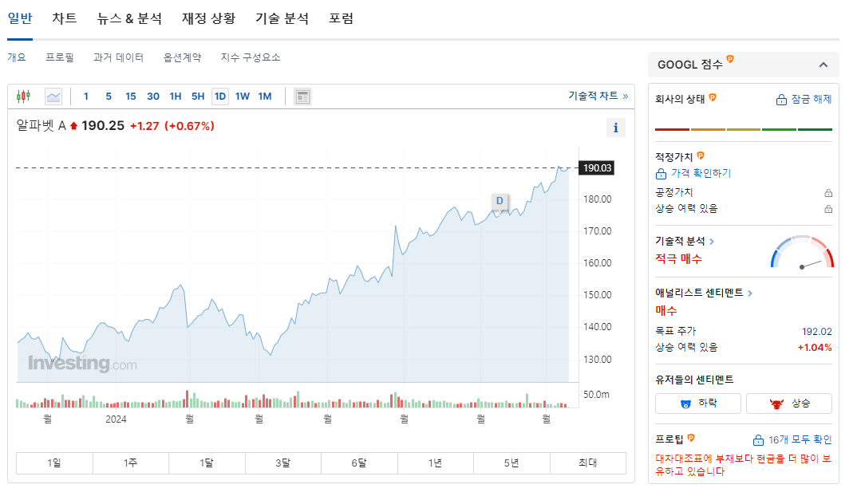Click the +1.04% upside value
Viewport: 857px width, 504px height.
(x=815, y=347)
